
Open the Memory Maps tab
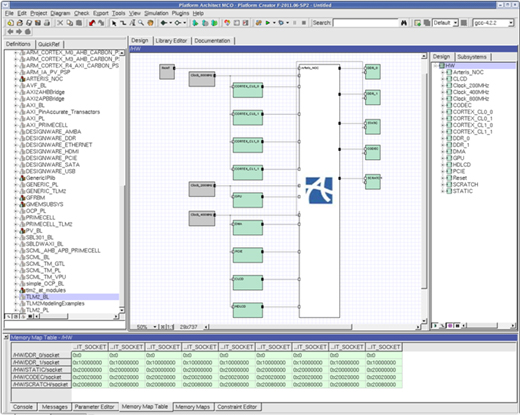pos(193,407)
